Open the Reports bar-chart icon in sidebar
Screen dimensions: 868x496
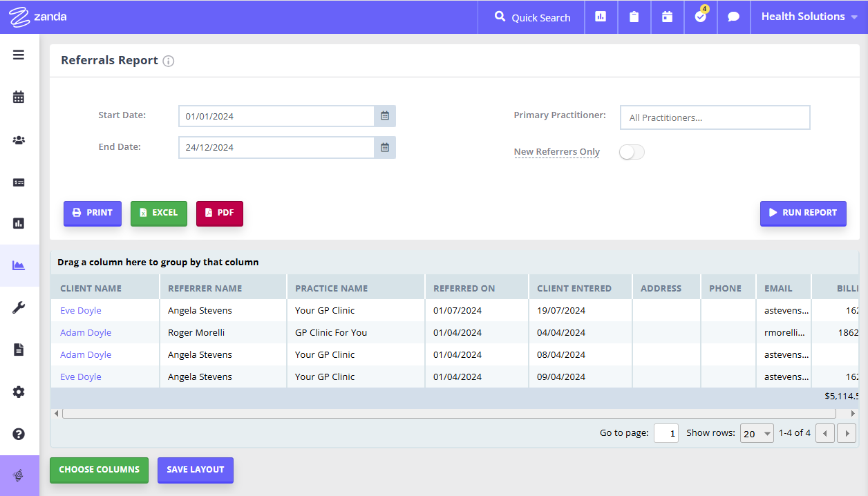[19, 223]
